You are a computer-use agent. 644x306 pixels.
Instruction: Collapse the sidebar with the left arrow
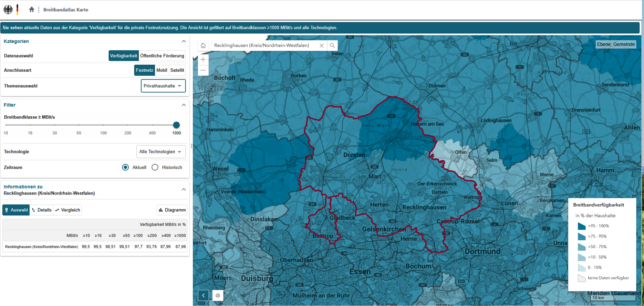[x=203, y=295]
